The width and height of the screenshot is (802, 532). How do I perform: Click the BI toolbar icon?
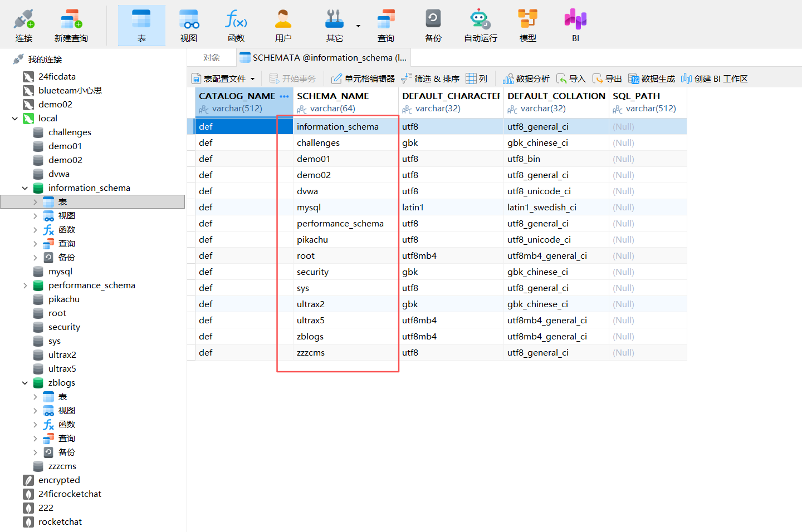(575, 26)
